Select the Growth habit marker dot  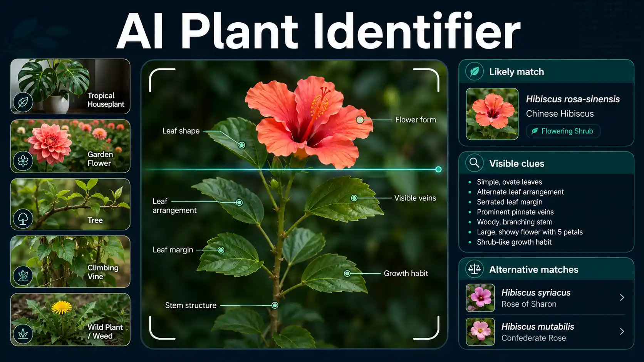tap(347, 274)
